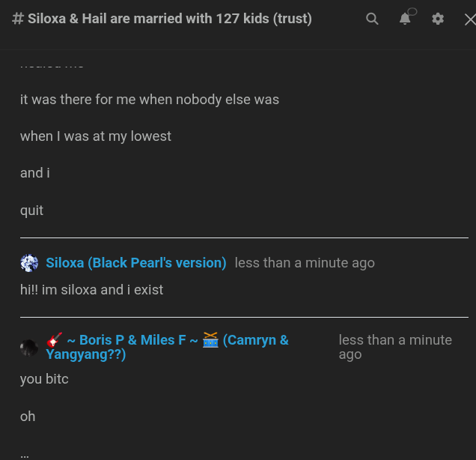Screen dimensions: 476x460
Task: Select the message "hi!! im siloxa and i exist"
Action: tap(91, 290)
